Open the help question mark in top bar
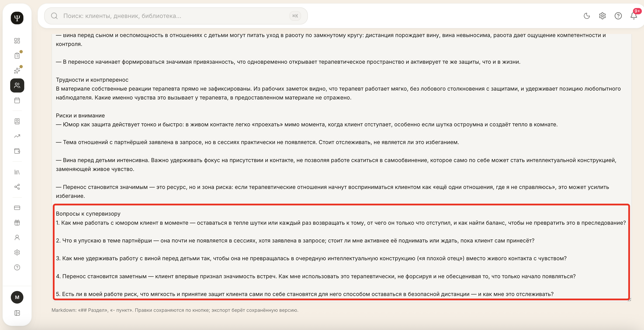 click(x=618, y=16)
